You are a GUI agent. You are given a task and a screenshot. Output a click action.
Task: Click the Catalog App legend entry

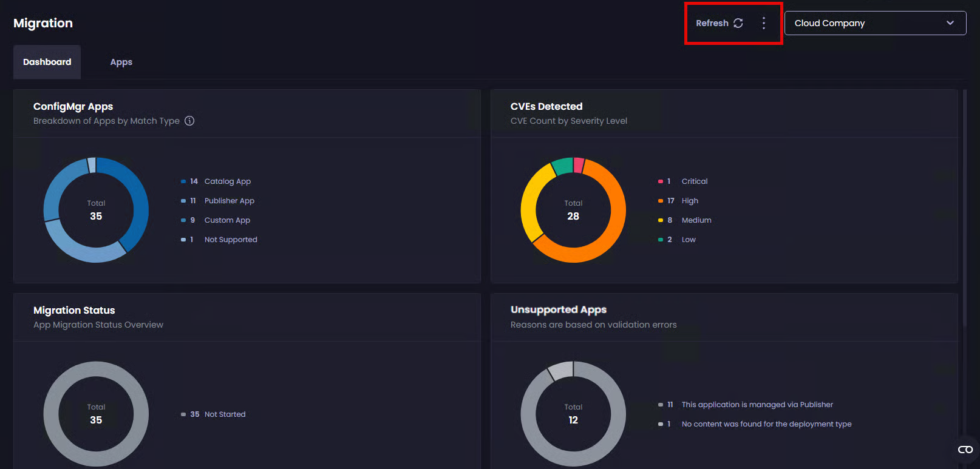click(x=227, y=181)
